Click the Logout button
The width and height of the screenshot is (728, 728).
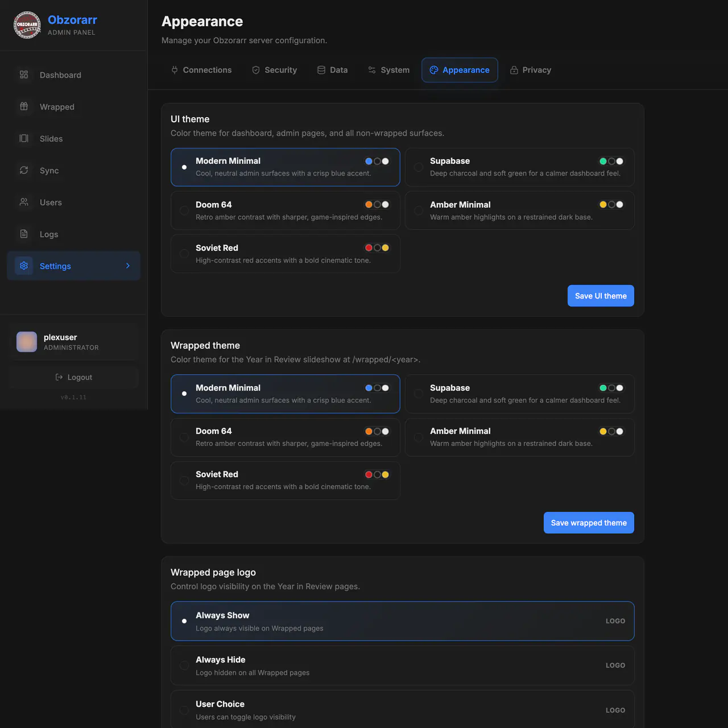click(73, 377)
